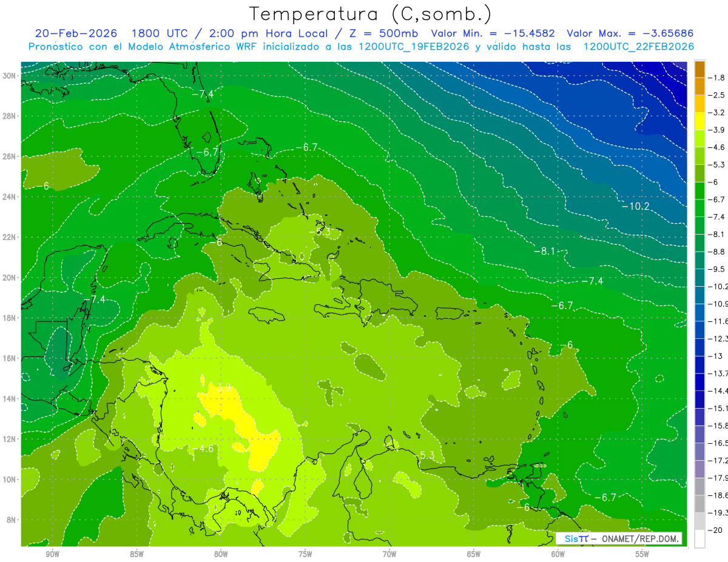The width and height of the screenshot is (728, 562).
Task: Click the "-1.8" color bar tick label
Action: 717,78
